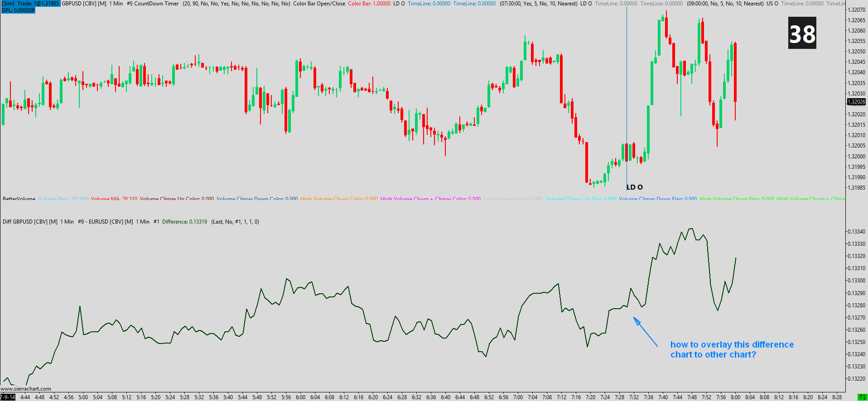Select the "(Last, No, #1, 1, 1, 0)" settings text
868x401 pixels.
coord(235,222)
